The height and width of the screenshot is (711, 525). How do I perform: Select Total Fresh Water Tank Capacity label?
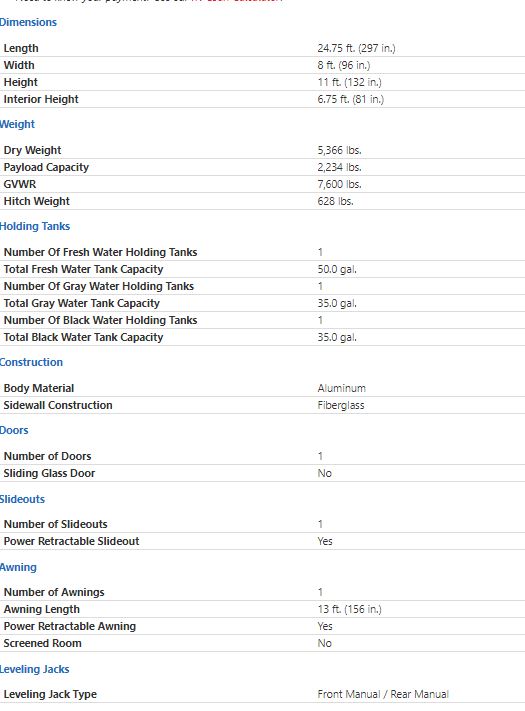coord(83,269)
